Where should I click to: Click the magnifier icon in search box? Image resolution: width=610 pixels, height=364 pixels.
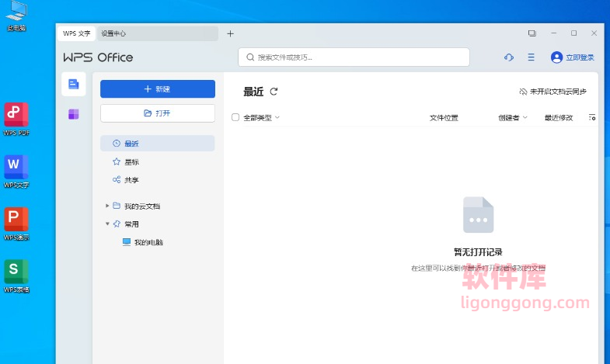click(250, 57)
